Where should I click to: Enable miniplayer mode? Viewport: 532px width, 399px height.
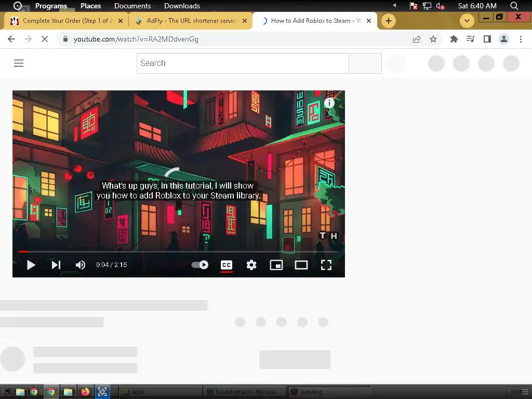coord(276,265)
